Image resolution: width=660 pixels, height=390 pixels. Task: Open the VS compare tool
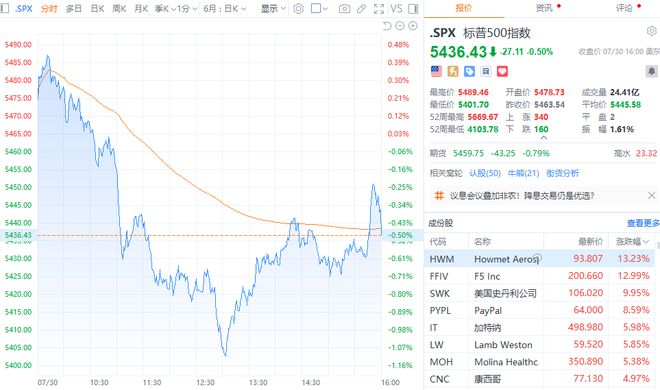(x=396, y=8)
